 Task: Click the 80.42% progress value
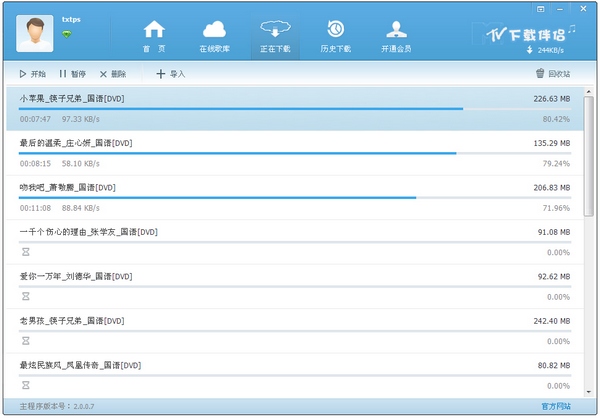click(x=556, y=119)
